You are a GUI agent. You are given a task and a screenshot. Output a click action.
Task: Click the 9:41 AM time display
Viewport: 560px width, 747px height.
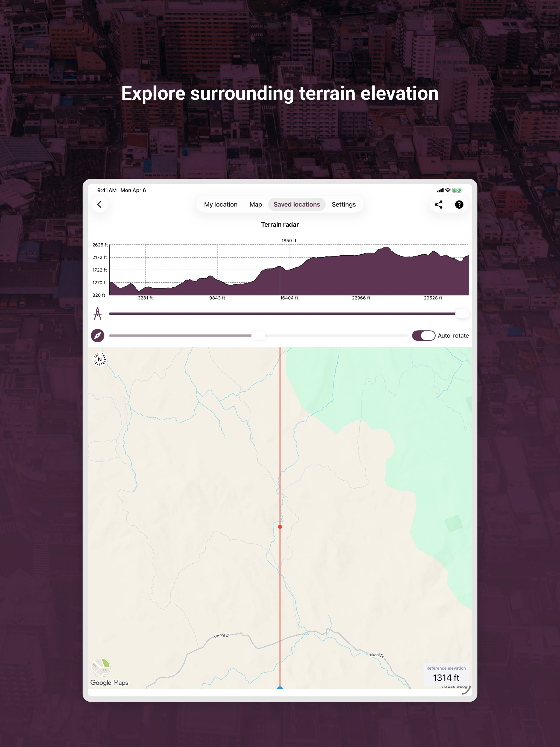tap(107, 191)
